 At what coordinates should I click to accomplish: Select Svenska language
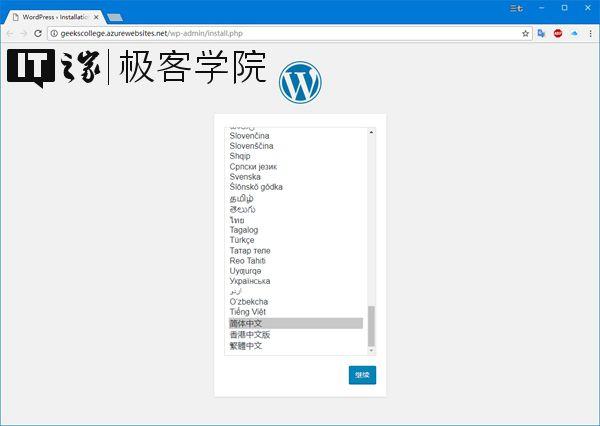pos(245,177)
